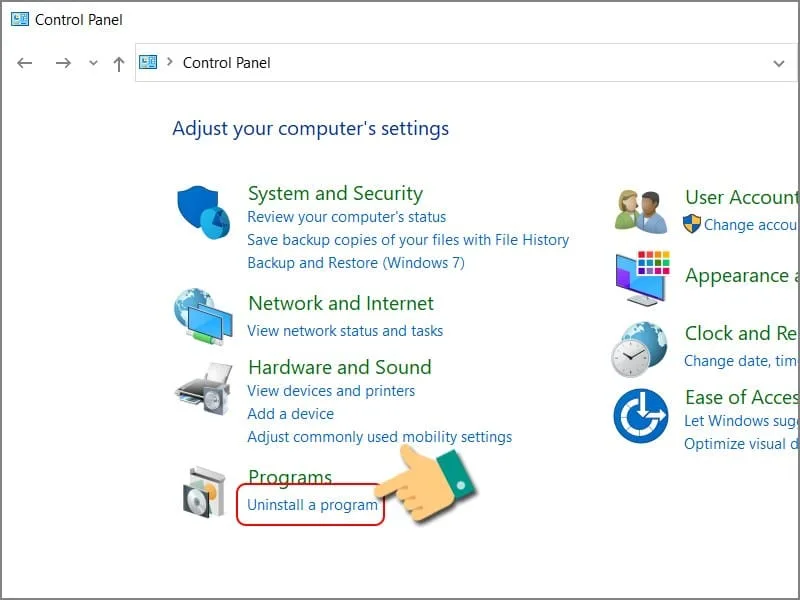Screen dimensions: 800x600
Task: Open Adjust commonly used mobility settings
Action: click(379, 437)
